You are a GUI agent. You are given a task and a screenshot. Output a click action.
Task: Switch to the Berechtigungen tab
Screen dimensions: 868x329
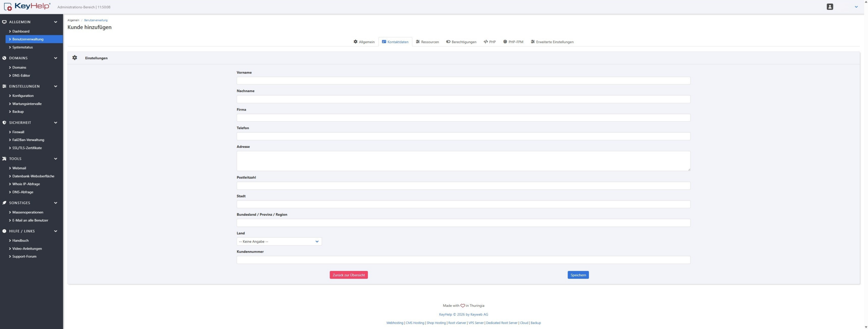[x=461, y=42]
